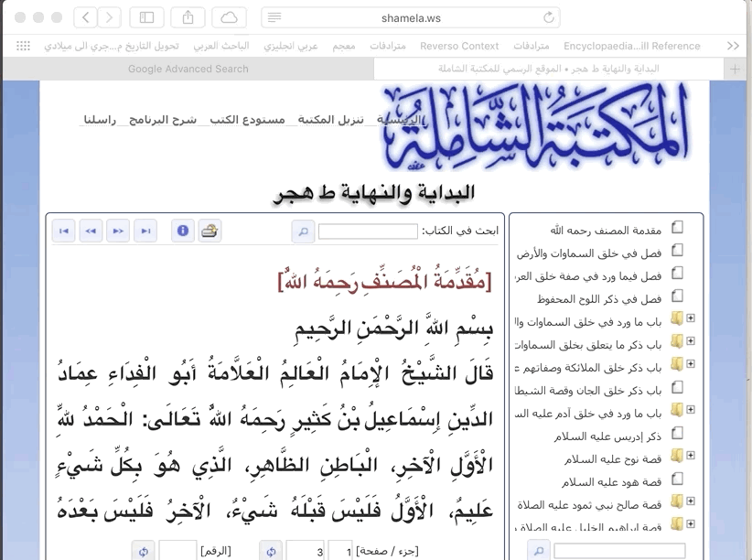Open the favorites grid icon

pos(23,46)
